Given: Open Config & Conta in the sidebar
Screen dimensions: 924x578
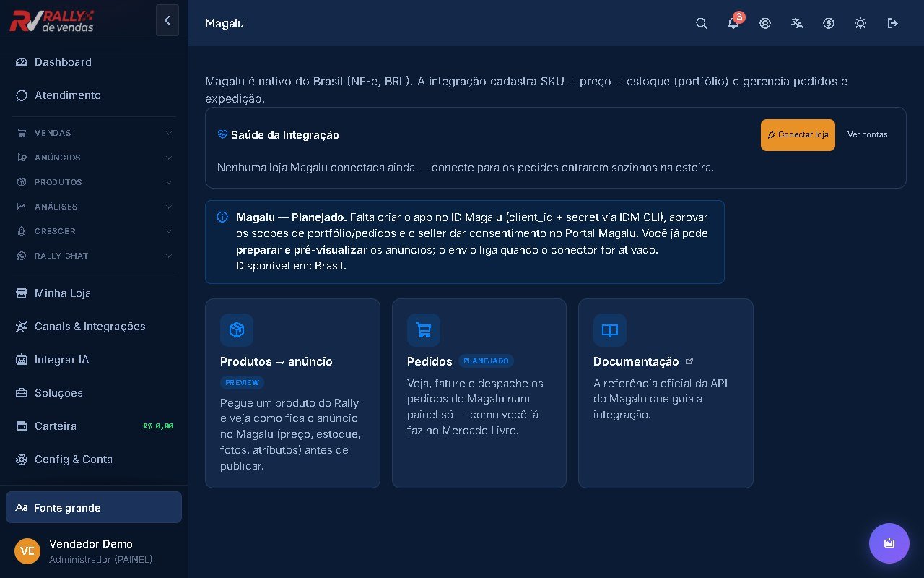Looking at the screenshot, I should pos(94,460).
